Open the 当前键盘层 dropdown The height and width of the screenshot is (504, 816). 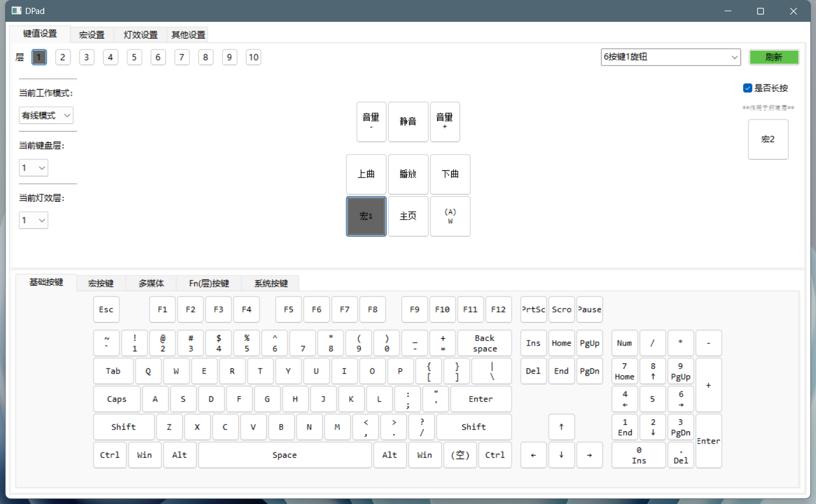34,167
